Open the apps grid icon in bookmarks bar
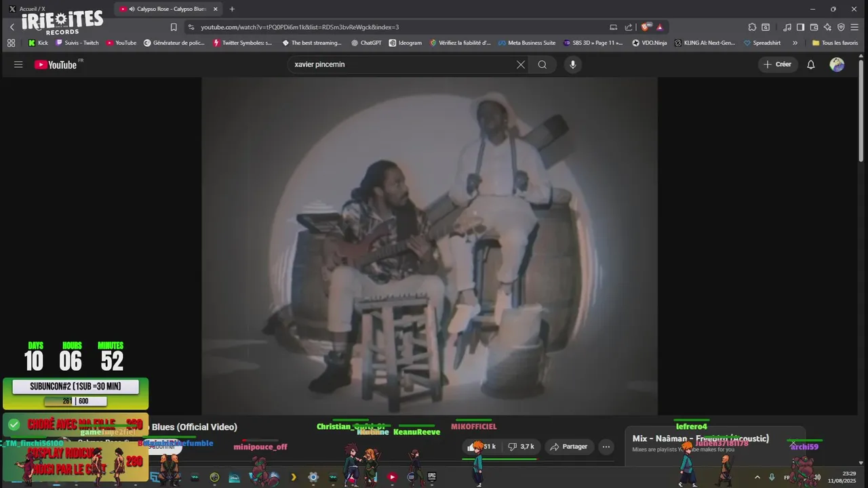The height and width of the screenshot is (488, 868). pos(11,43)
